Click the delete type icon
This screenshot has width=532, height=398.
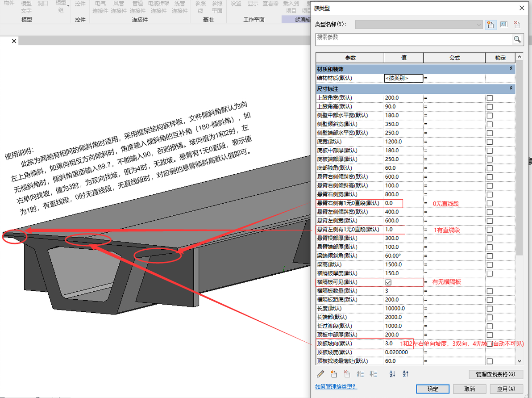point(517,25)
